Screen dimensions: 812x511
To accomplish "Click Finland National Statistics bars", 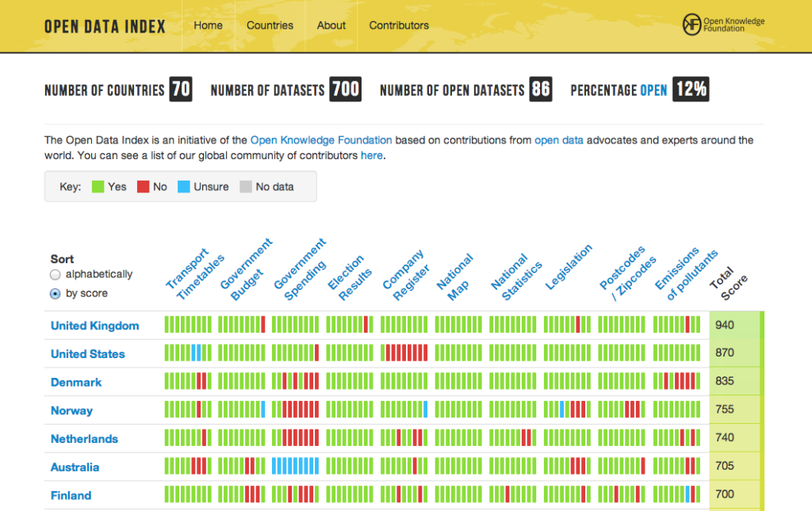I will pyautogui.click(x=513, y=494).
